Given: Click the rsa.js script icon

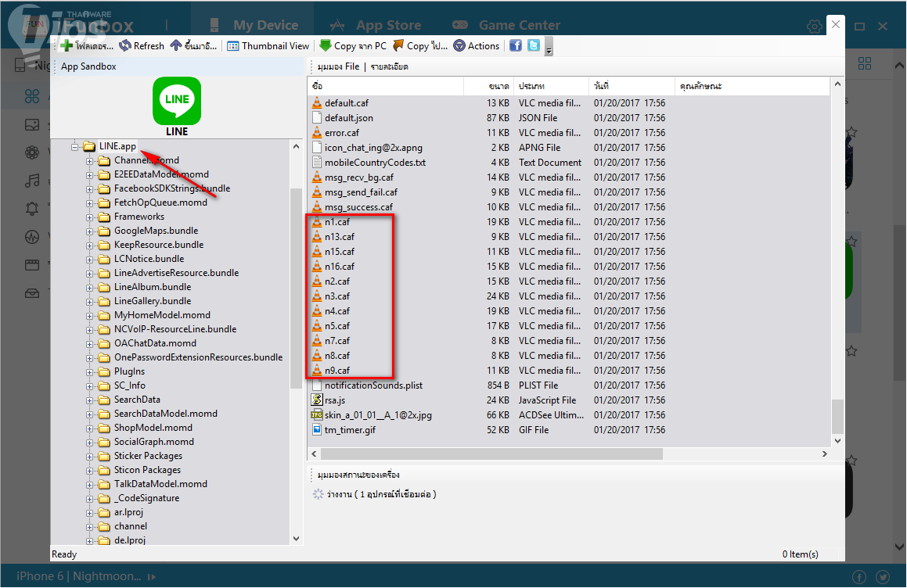Looking at the screenshot, I should pyautogui.click(x=316, y=400).
